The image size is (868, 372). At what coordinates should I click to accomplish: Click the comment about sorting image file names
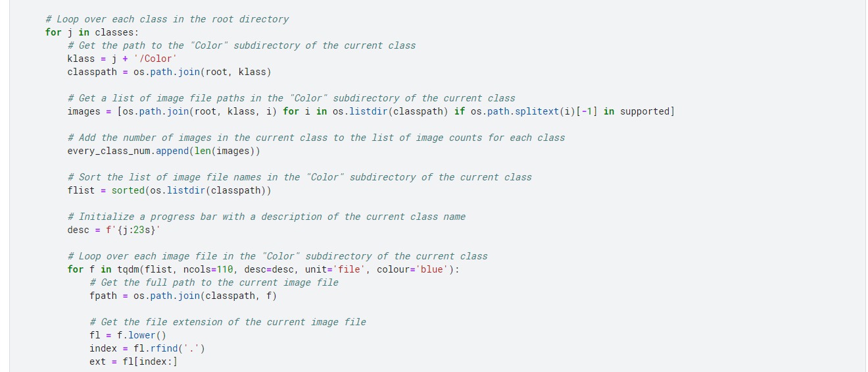300,177
